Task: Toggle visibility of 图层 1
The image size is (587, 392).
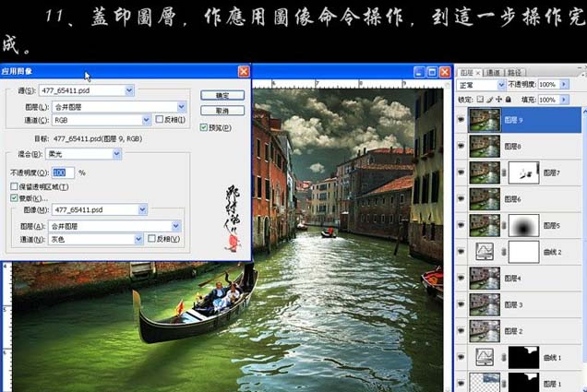Action: pyautogui.click(x=461, y=384)
